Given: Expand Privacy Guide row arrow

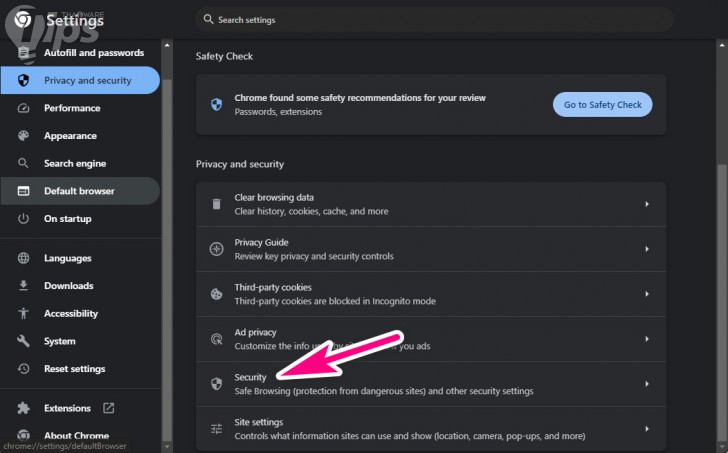Looking at the screenshot, I should click(x=647, y=249).
